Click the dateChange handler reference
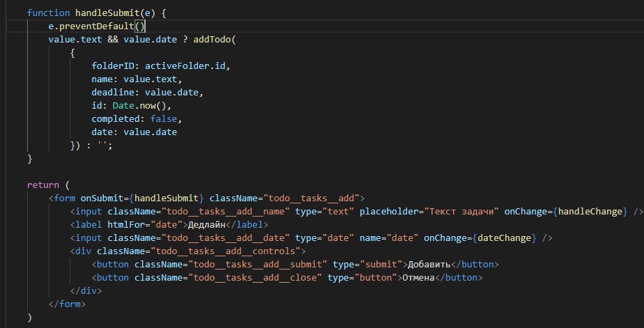Image resolution: width=644 pixels, height=328 pixels. point(505,237)
